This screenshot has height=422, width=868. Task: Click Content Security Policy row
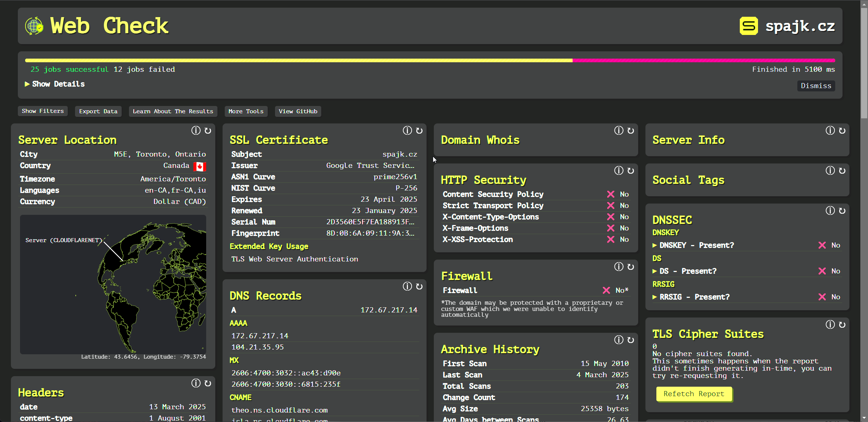535,194
